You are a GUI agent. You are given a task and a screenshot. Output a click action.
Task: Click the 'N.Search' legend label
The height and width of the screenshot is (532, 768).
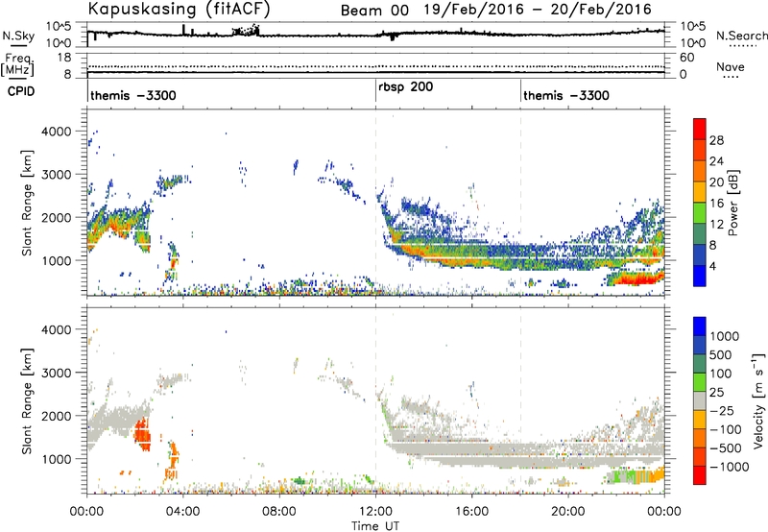741,36
